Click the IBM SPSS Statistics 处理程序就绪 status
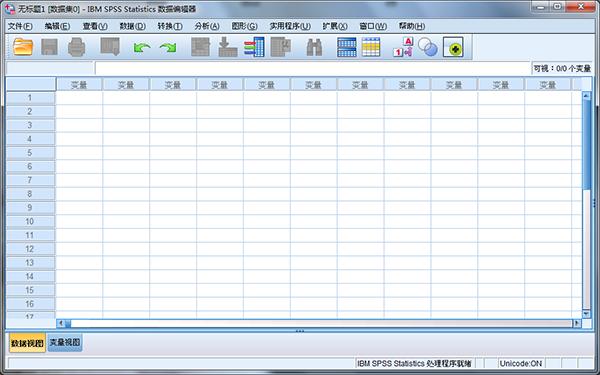The width and height of the screenshot is (600, 375). coord(414,363)
